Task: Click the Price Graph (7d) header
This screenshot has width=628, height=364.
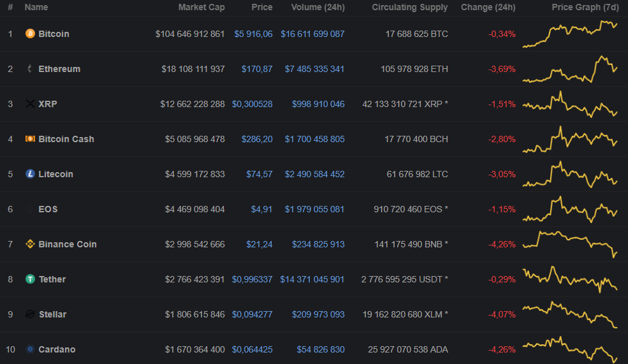Action: [x=586, y=7]
